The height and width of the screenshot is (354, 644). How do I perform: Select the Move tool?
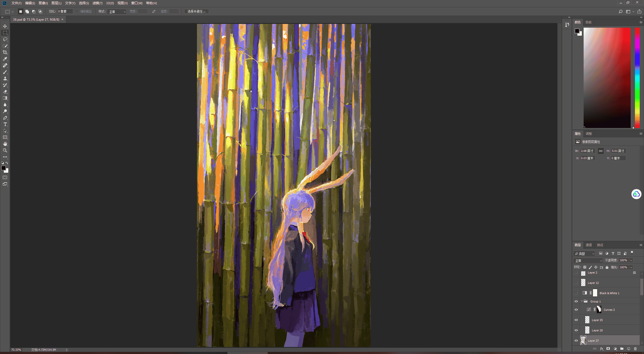click(5, 26)
